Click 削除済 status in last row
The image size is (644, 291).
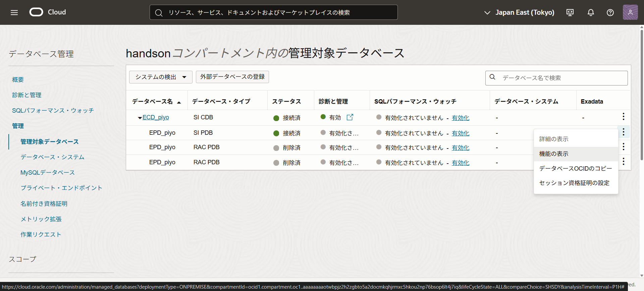[291, 163]
